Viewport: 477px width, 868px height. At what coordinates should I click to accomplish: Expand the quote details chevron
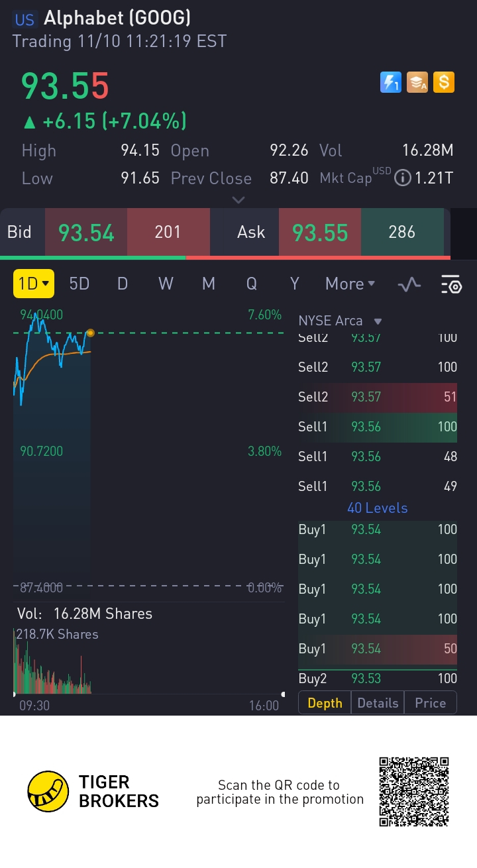point(238,199)
